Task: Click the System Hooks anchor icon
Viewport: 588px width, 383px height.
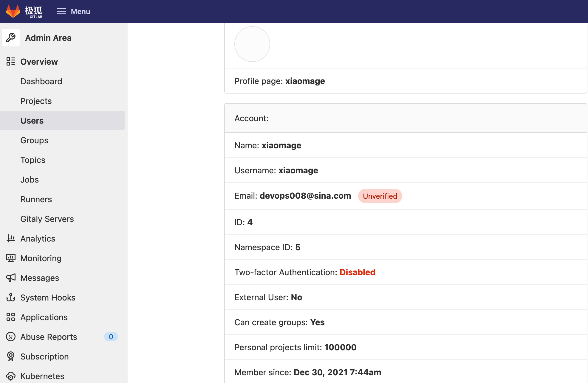Action: point(11,297)
